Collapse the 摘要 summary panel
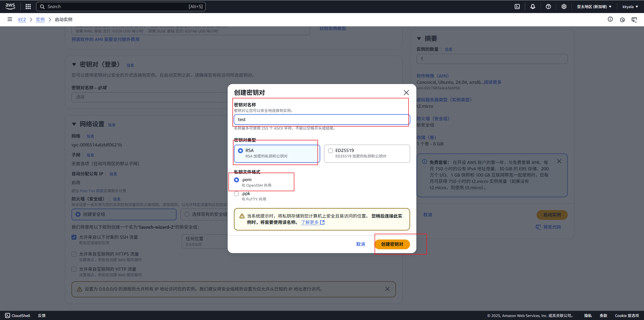The width and height of the screenshot is (644, 320). tap(419, 39)
